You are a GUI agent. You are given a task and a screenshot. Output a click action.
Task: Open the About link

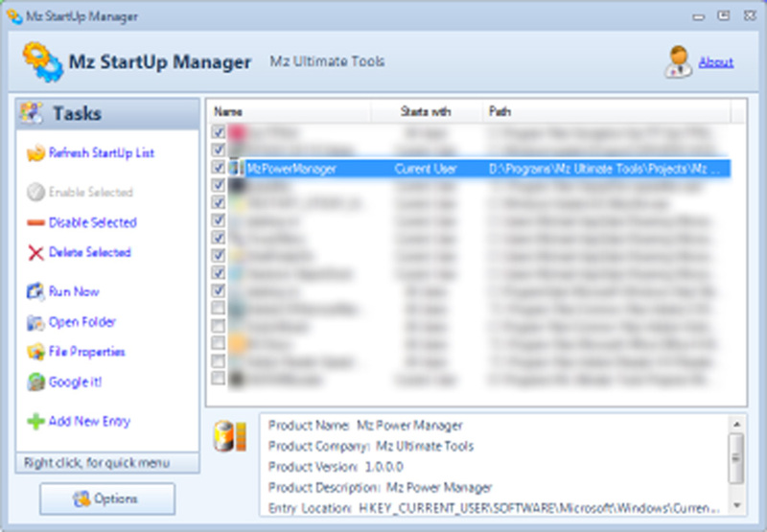(715, 62)
